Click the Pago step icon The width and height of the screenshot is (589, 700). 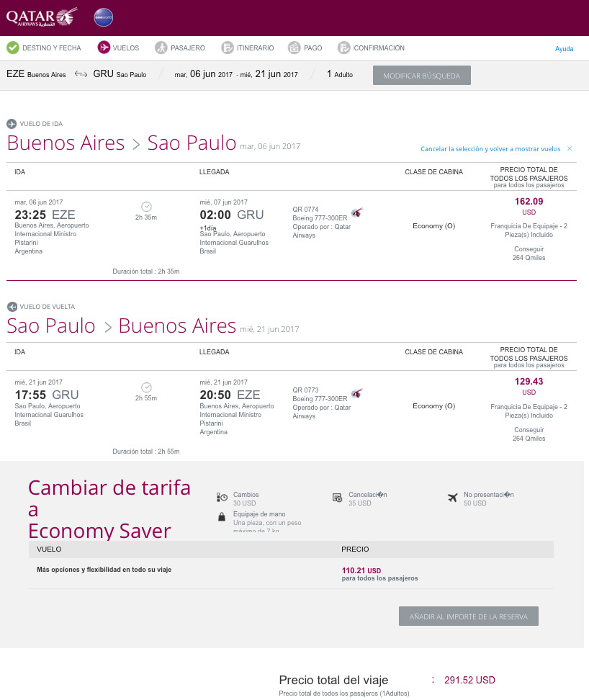coord(294,48)
